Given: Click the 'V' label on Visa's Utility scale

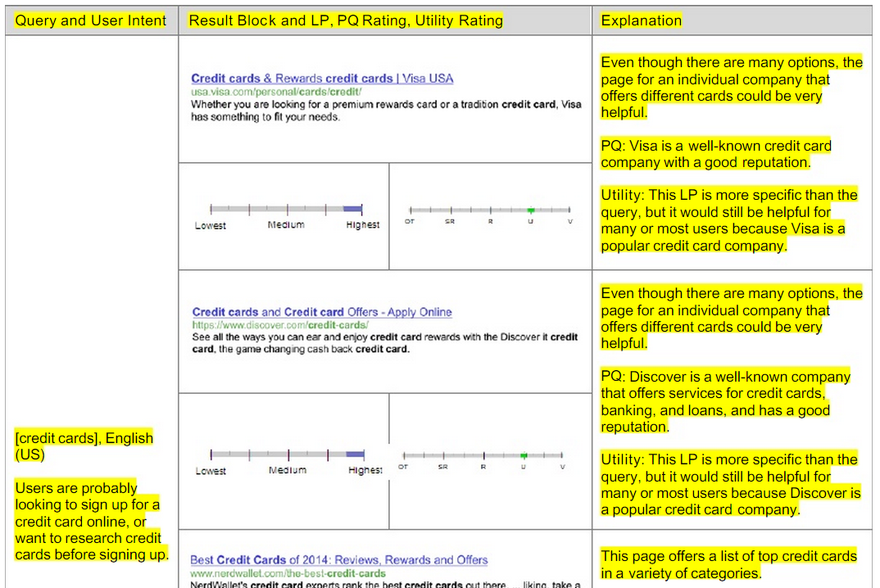Looking at the screenshot, I should click(x=570, y=222).
